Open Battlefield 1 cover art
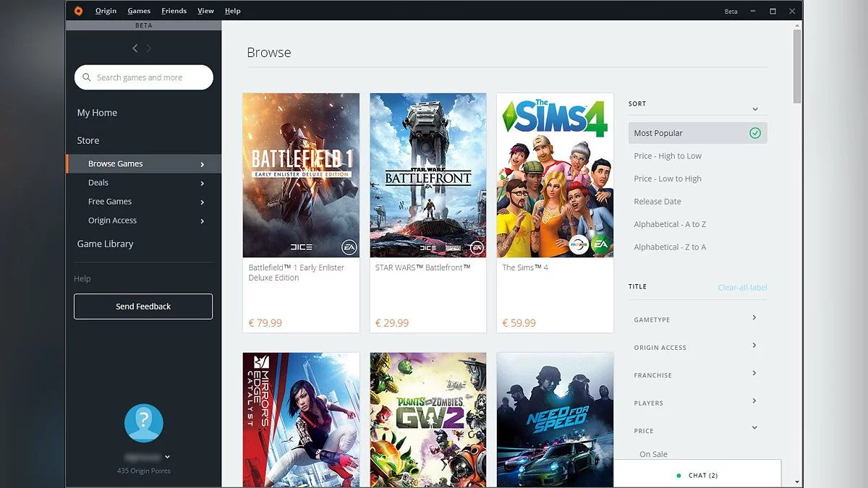 pyautogui.click(x=301, y=176)
